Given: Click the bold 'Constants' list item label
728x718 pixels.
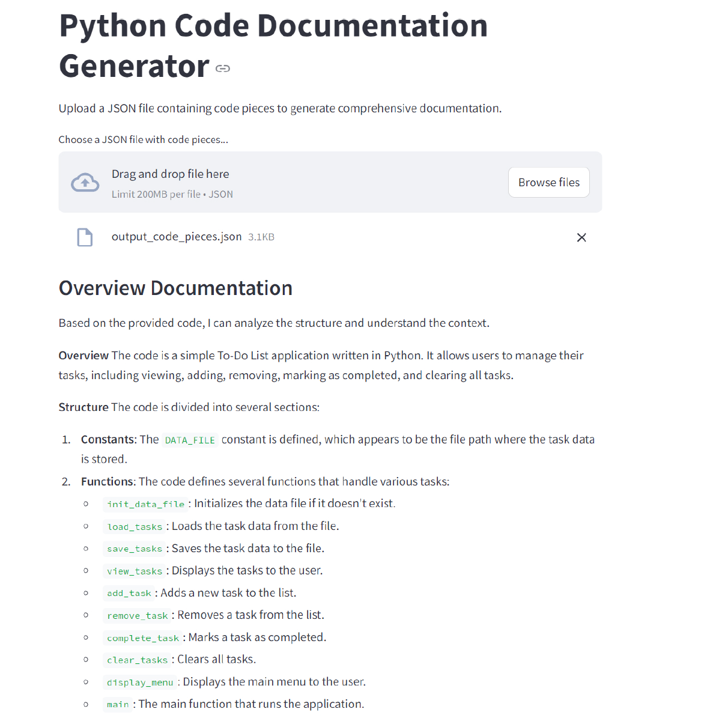Looking at the screenshot, I should coord(109,440).
